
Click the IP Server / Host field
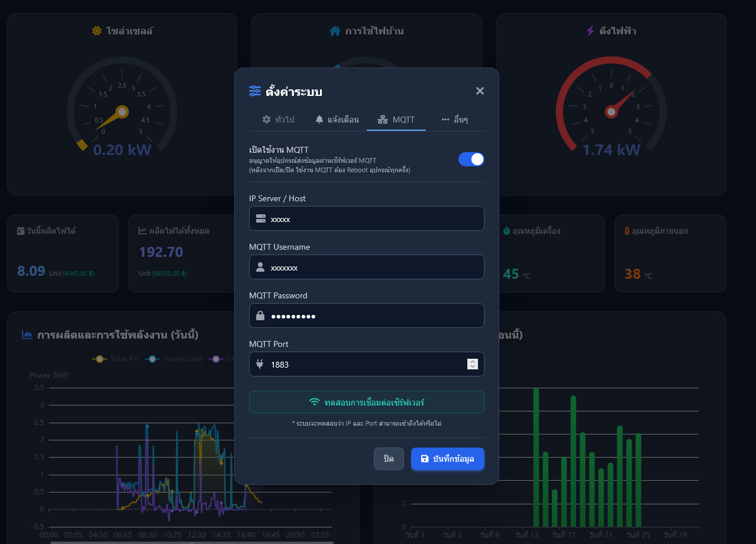pyautogui.click(x=367, y=218)
